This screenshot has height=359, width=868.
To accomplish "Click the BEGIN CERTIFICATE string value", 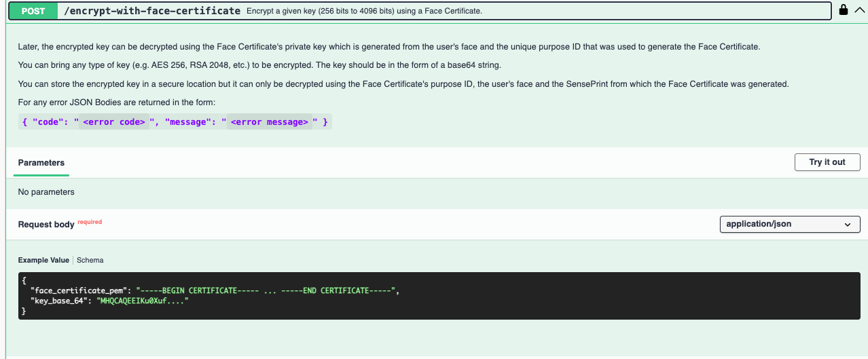I will click(x=266, y=290).
